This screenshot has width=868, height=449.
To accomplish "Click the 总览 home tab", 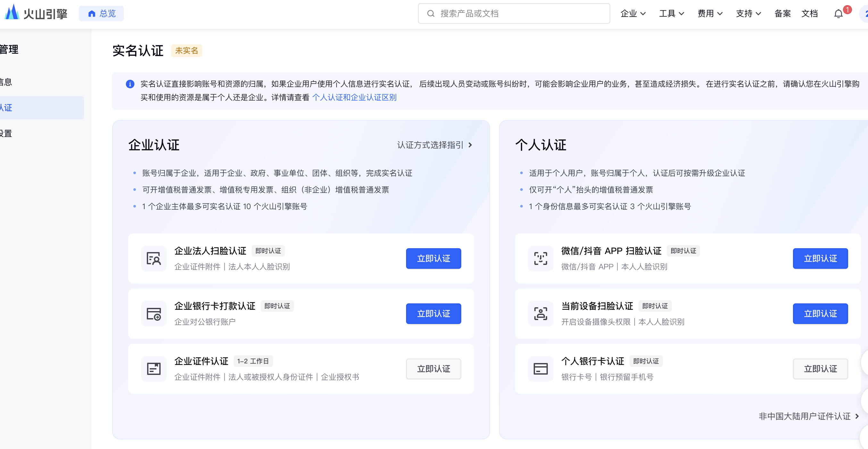I will (101, 13).
